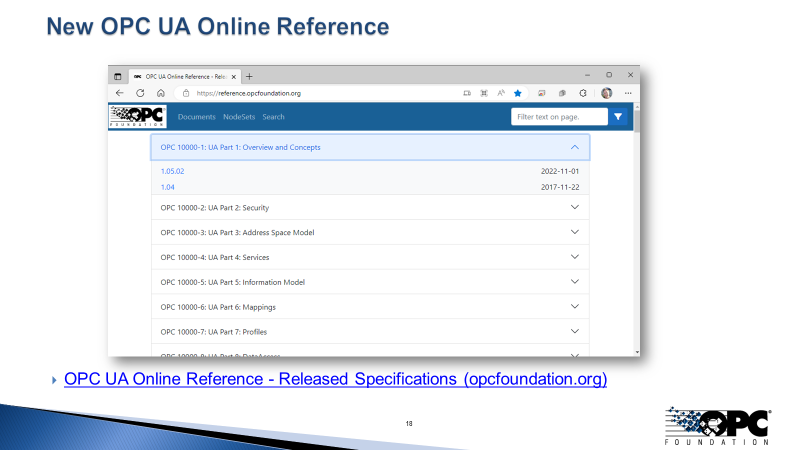
Task: Go to browser home icon
Action: tap(161, 93)
